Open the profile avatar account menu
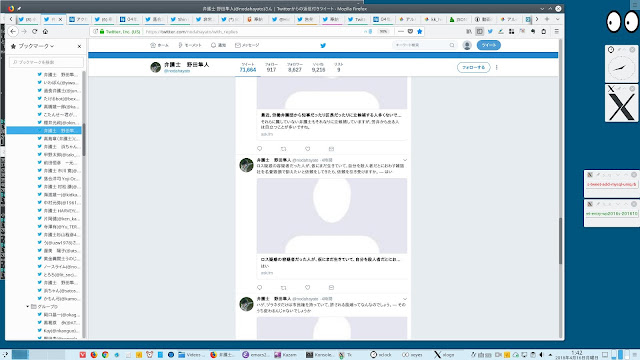This screenshot has width=640, height=360. [x=467, y=45]
